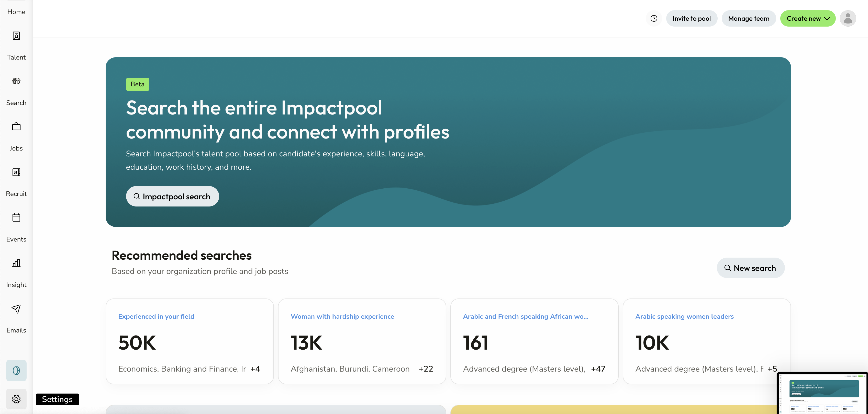Click the highlighted globe icon above Settings
The width and height of the screenshot is (868, 414).
16,371
